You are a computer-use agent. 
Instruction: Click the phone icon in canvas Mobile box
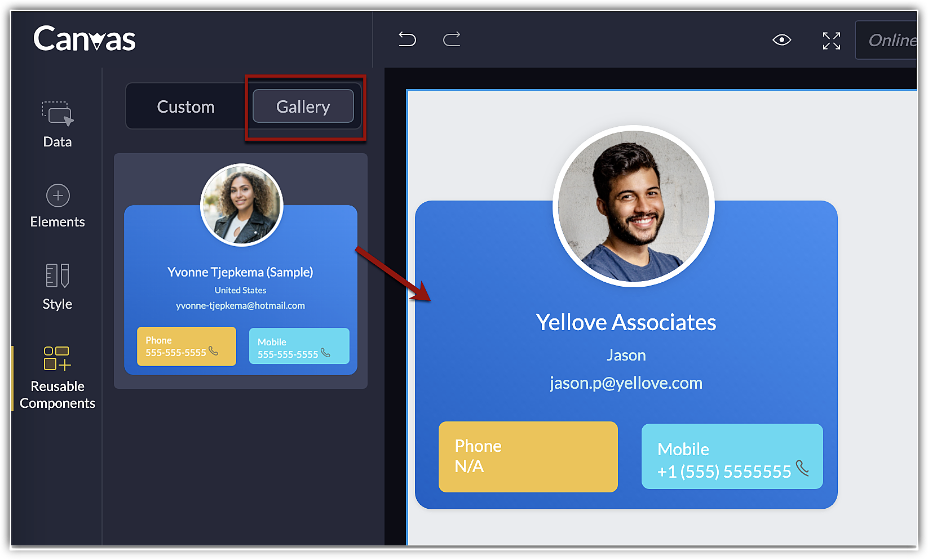tap(802, 468)
